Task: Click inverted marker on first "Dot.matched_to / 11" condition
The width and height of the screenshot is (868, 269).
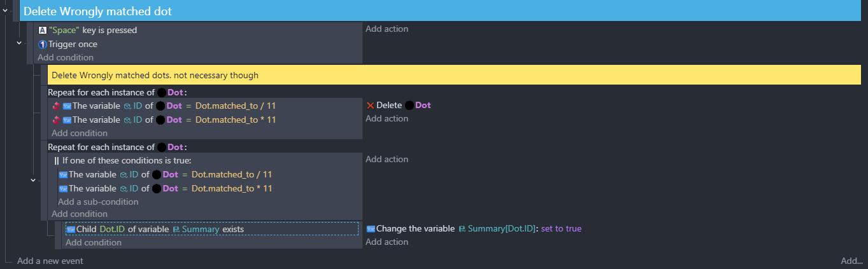Action: pyautogui.click(x=56, y=106)
